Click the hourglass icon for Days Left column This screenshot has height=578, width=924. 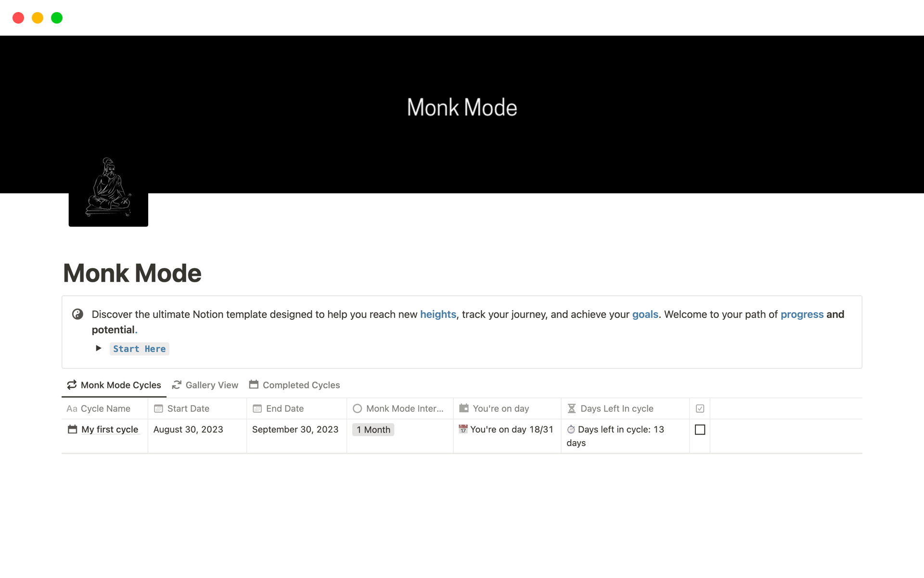point(571,408)
